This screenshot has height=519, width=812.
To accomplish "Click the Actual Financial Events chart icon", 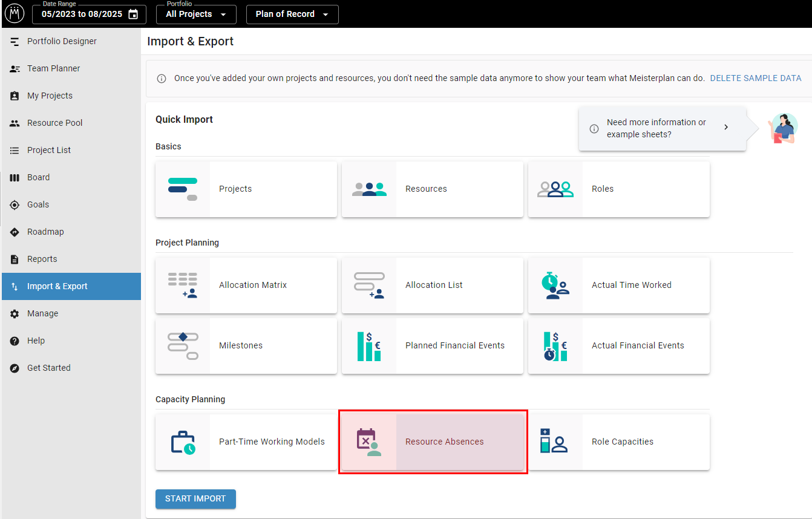I will click(x=555, y=346).
